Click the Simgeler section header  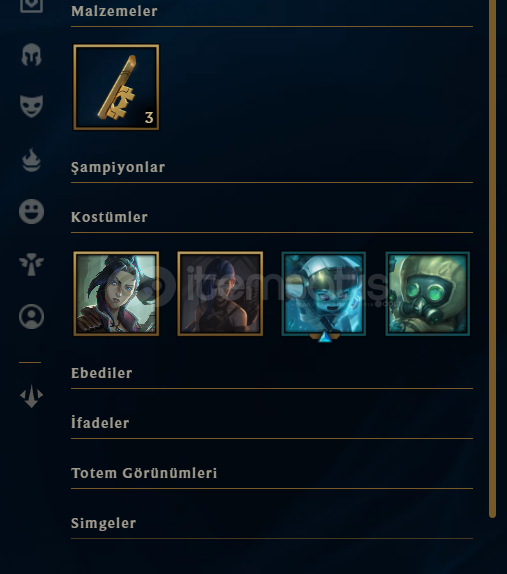point(103,523)
